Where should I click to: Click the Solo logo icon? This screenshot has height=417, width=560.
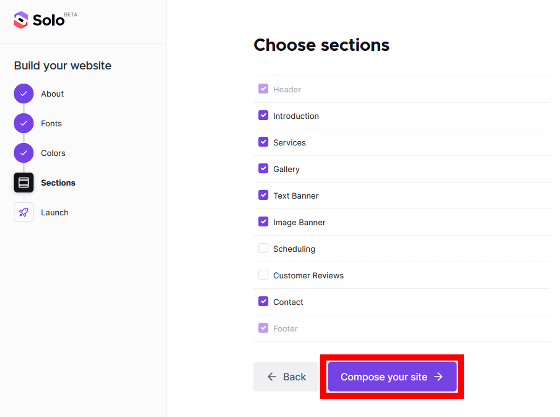click(x=21, y=20)
